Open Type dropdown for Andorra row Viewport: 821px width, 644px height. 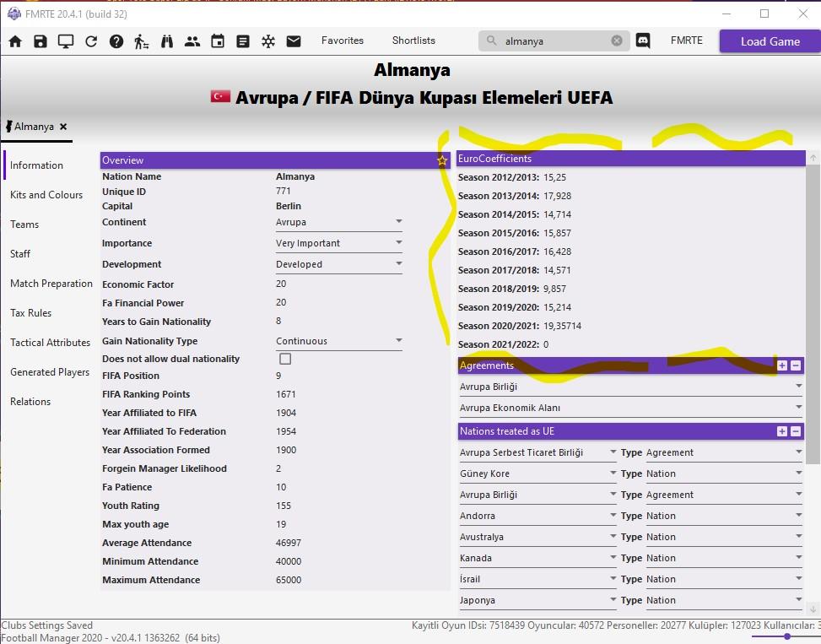724,516
